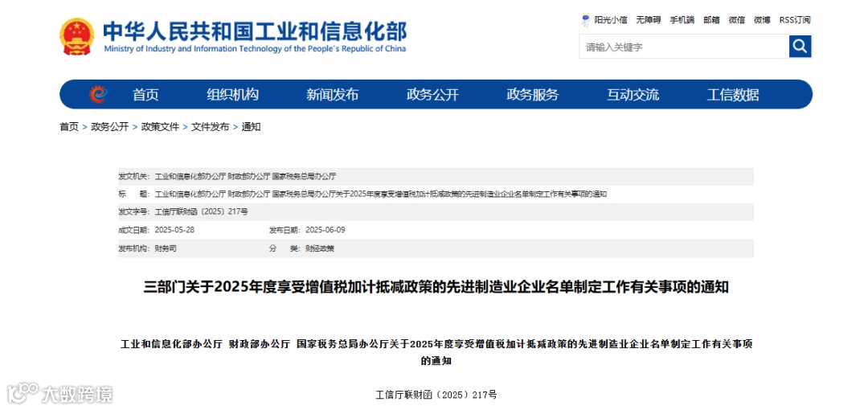Click the 成文日期 value 2025-05-28
This screenshot has width=868, height=410.
(x=174, y=230)
